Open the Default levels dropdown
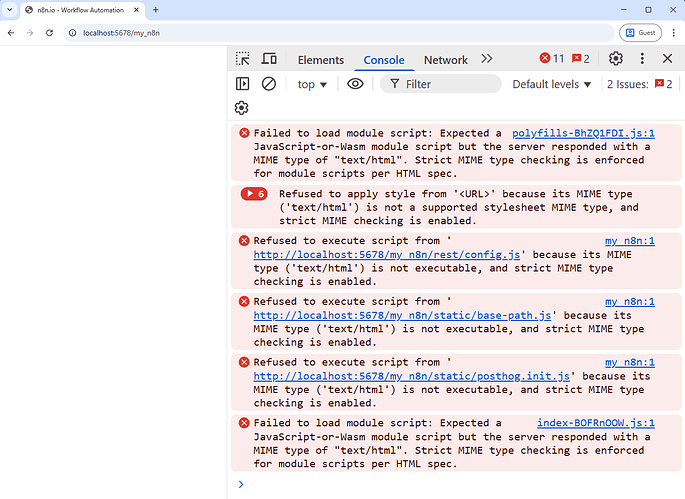This screenshot has width=685, height=499. click(551, 84)
